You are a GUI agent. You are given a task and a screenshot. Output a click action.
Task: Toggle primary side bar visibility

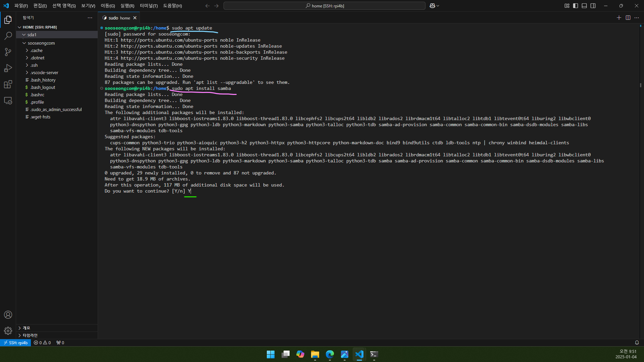pyautogui.click(x=576, y=6)
